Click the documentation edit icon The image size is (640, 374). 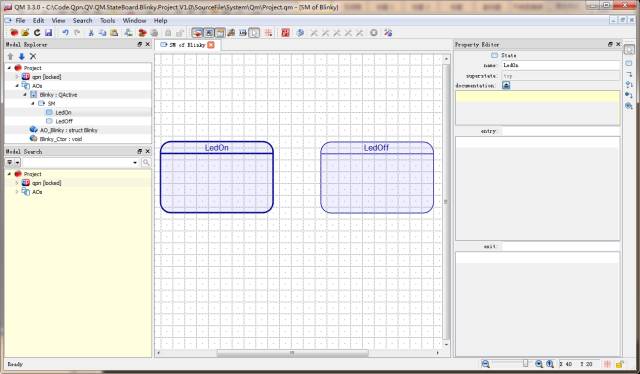click(506, 85)
